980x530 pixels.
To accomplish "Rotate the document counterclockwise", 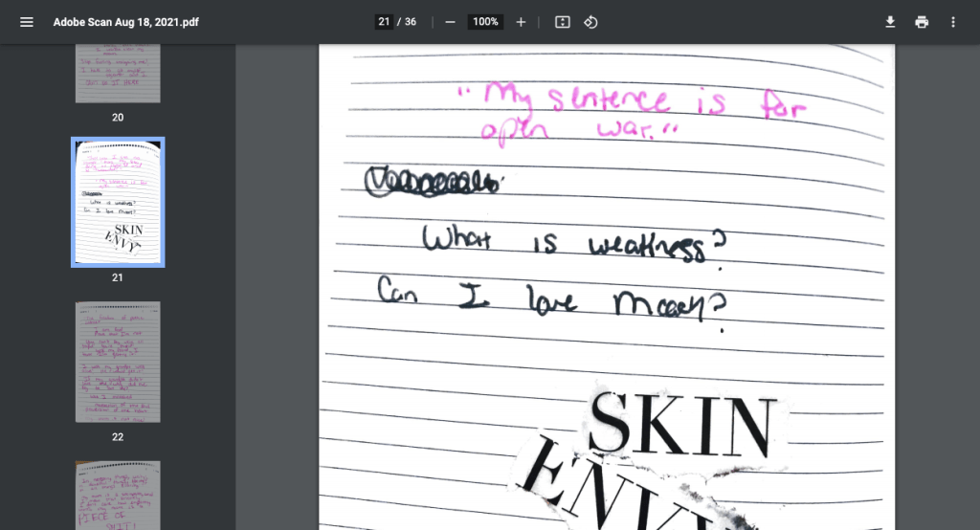I will [x=590, y=22].
